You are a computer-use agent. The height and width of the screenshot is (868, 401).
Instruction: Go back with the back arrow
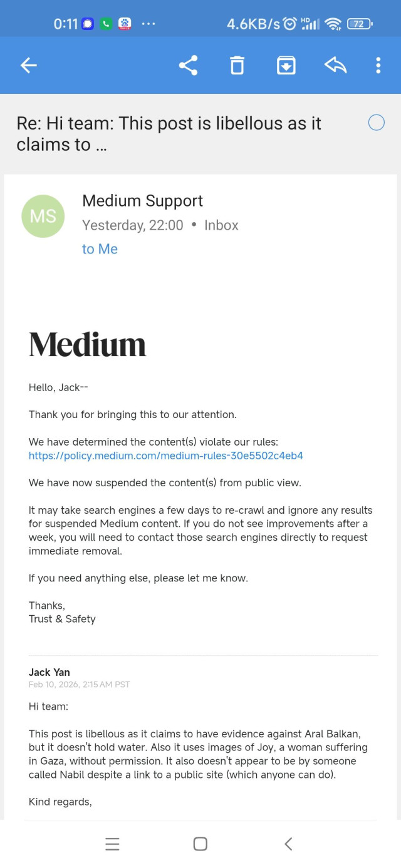29,65
